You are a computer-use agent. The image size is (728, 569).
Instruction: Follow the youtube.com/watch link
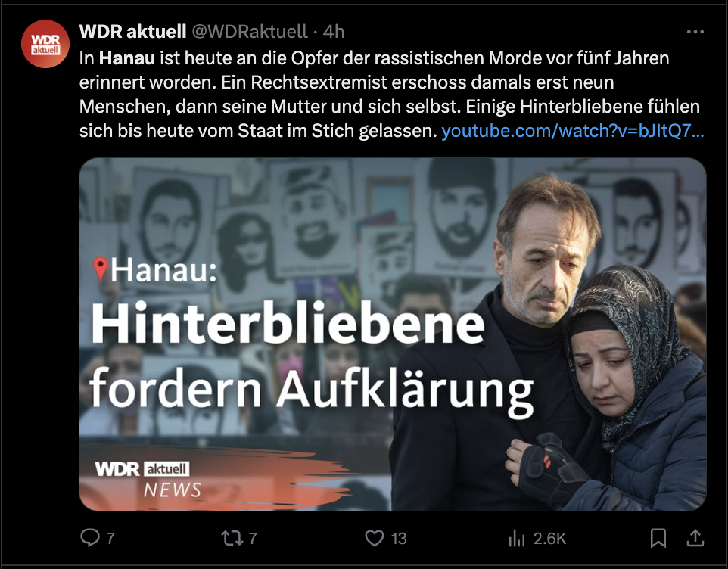pos(572,131)
